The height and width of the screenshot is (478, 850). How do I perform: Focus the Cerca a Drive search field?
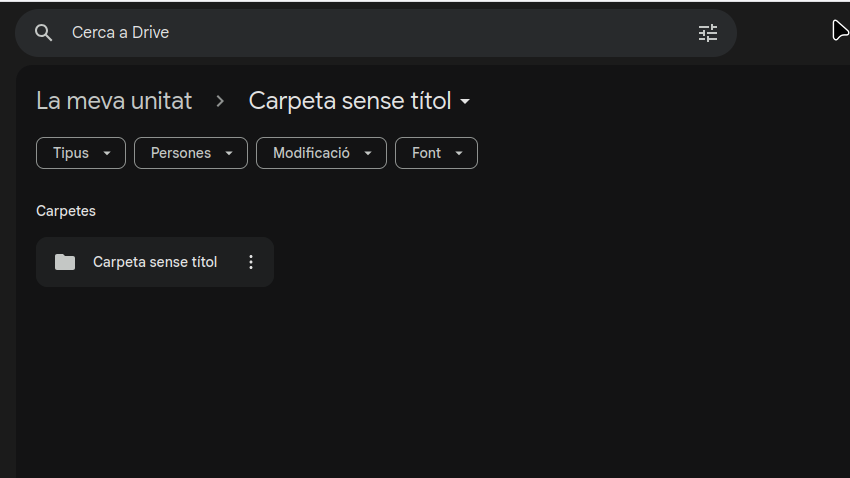[x=380, y=33]
